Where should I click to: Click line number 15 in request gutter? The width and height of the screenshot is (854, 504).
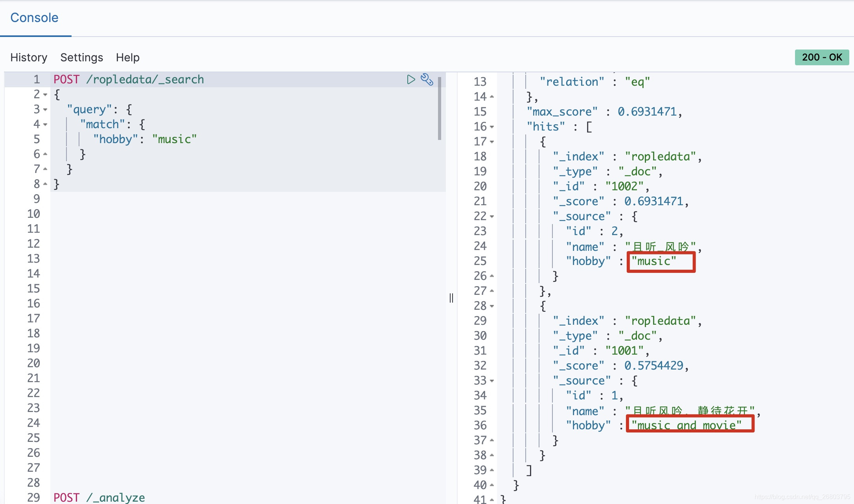tap(33, 289)
